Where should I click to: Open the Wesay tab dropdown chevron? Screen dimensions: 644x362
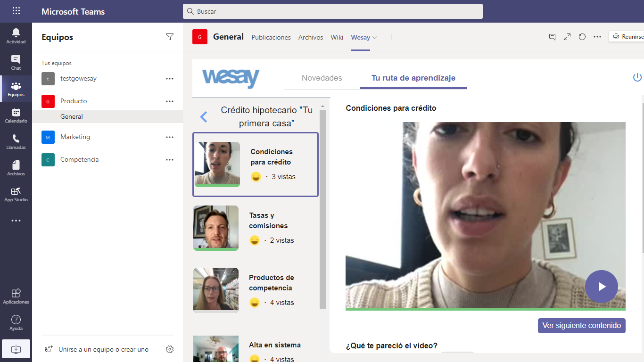point(375,38)
